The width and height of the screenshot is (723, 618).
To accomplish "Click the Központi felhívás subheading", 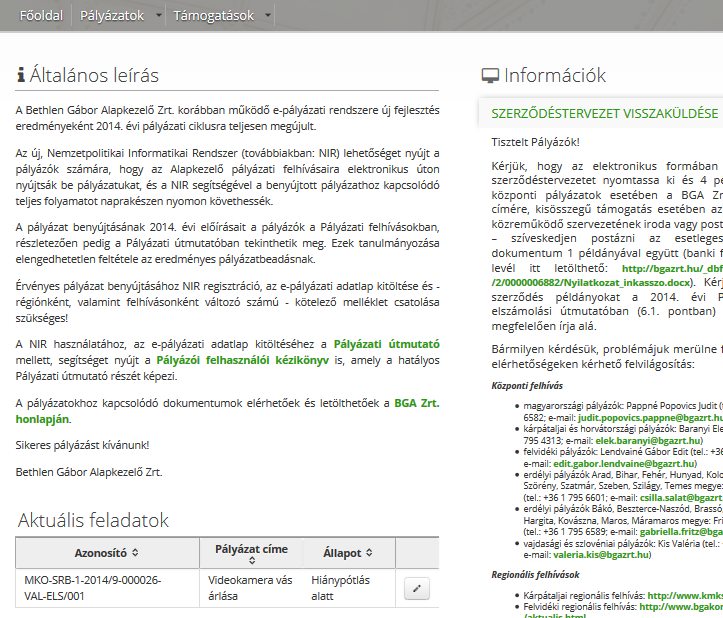I will [527, 386].
